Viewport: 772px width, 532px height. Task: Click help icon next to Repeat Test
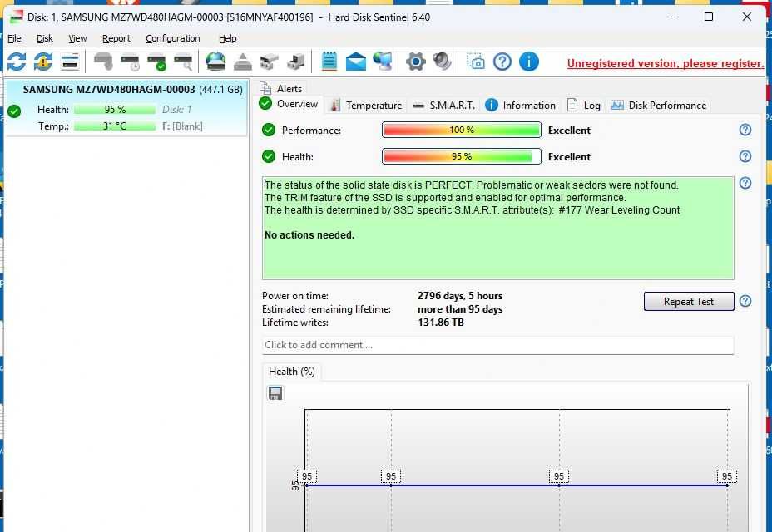coord(745,301)
